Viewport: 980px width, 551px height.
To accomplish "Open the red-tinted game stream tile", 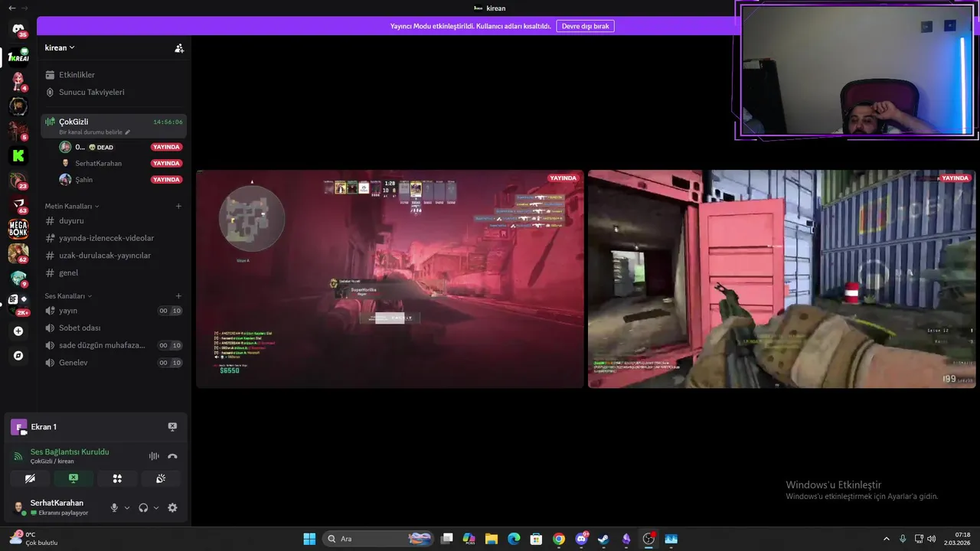I will point(390,279).
